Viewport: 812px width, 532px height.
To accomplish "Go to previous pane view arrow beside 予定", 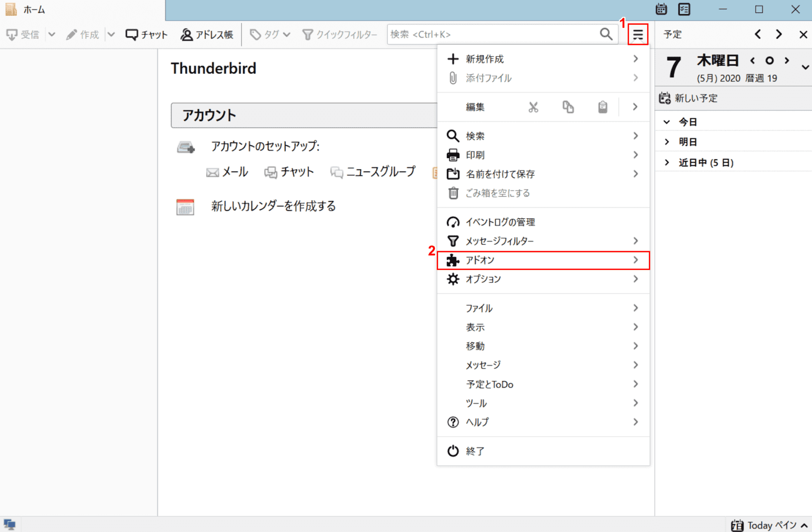I will 758,34.
